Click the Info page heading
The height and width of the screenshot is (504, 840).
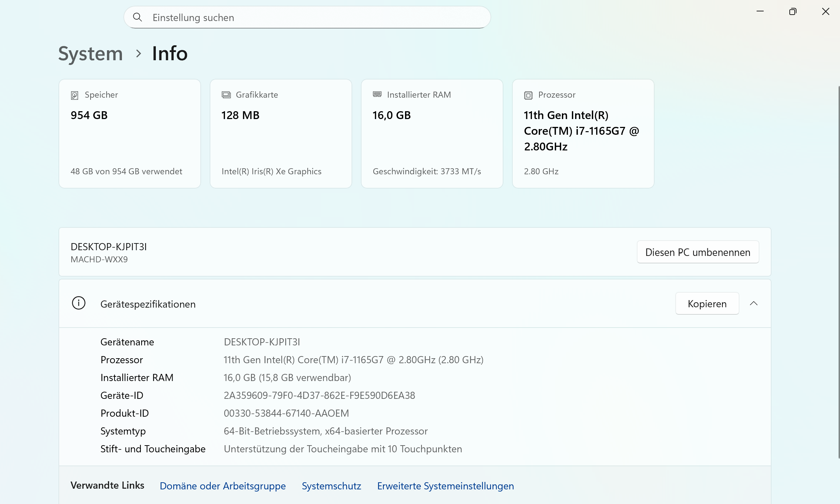(170, 53)
